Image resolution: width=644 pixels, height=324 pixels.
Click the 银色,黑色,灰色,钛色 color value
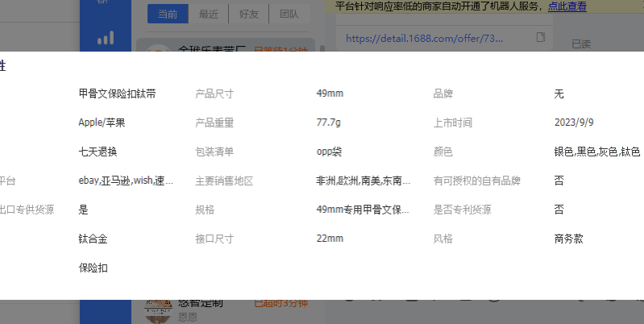tap(596, 152)
